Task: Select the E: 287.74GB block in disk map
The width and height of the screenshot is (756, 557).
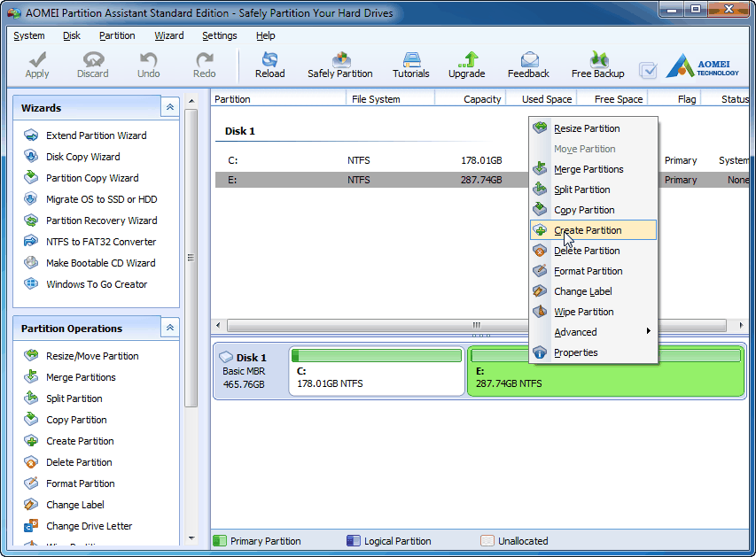Action: (605, 371)
